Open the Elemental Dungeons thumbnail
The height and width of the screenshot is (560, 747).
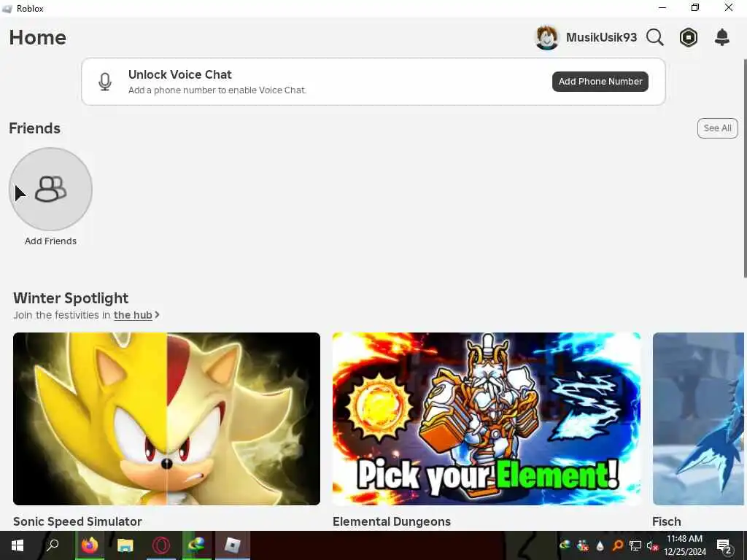pyautogui.click(x=487, y=419)
